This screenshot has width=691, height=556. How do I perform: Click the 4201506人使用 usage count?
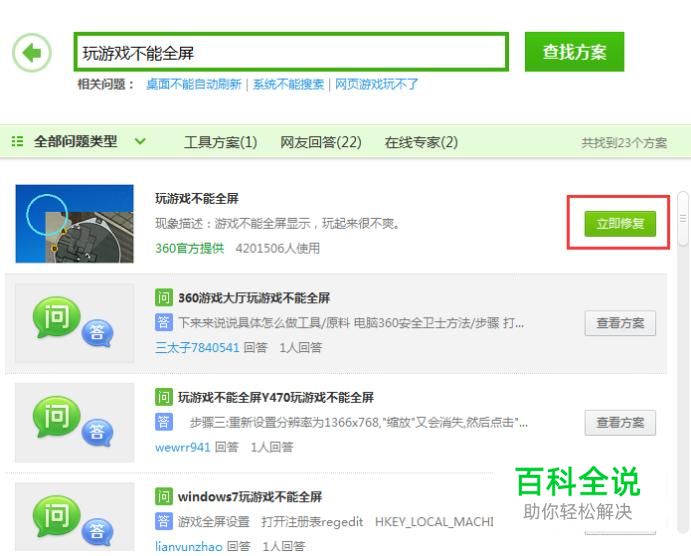(278, 248)
